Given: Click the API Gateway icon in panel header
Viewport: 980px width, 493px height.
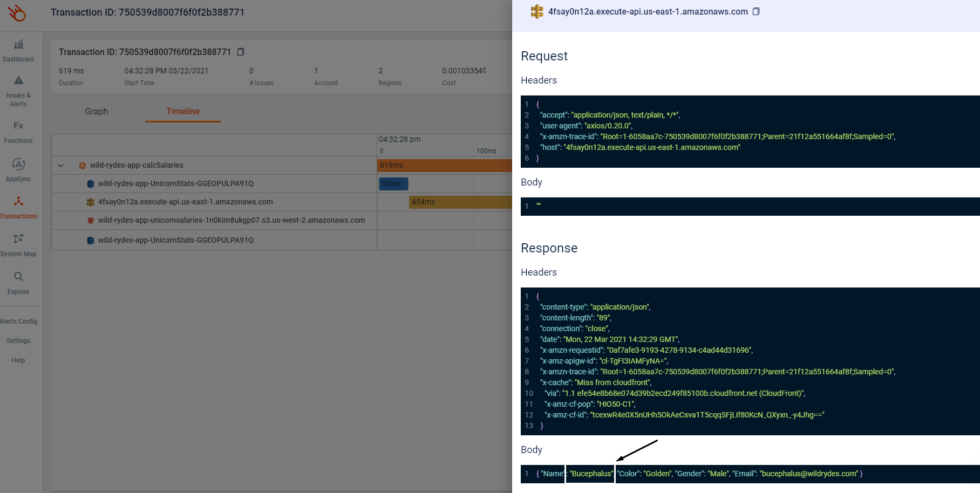Looking at the screenshot, I should pyautogui.click(x=536, y=11).
